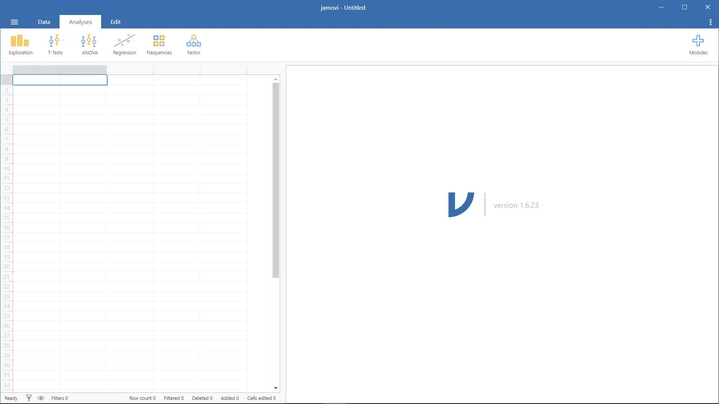The width and height of the screenshot is (719, 404).
Task: Open the three-dot options menu
Action: click(x=710, y=22)
